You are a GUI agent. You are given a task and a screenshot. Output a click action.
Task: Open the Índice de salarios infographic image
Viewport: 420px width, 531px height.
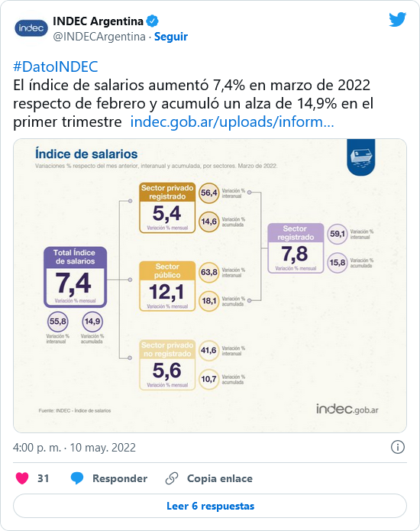[x=210, y=286]
